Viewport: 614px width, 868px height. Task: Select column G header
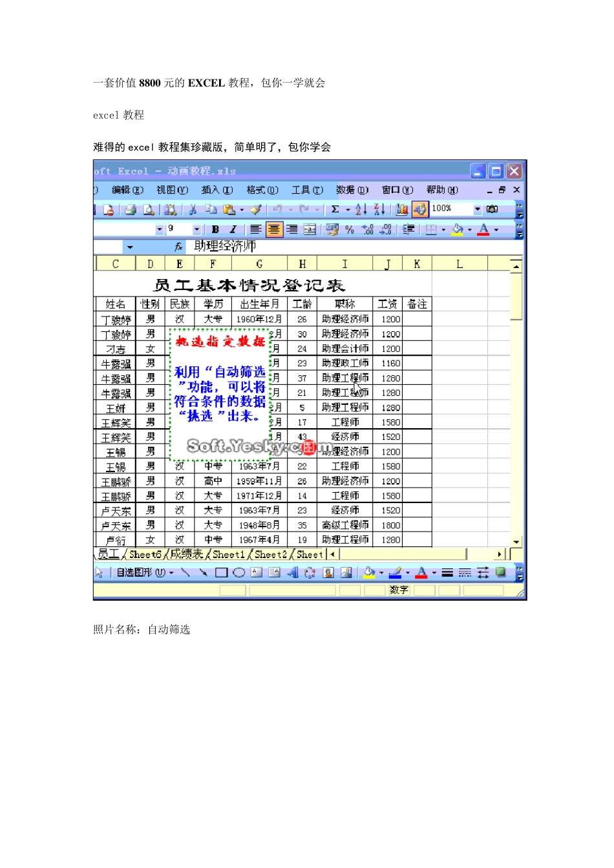(259, 263)
